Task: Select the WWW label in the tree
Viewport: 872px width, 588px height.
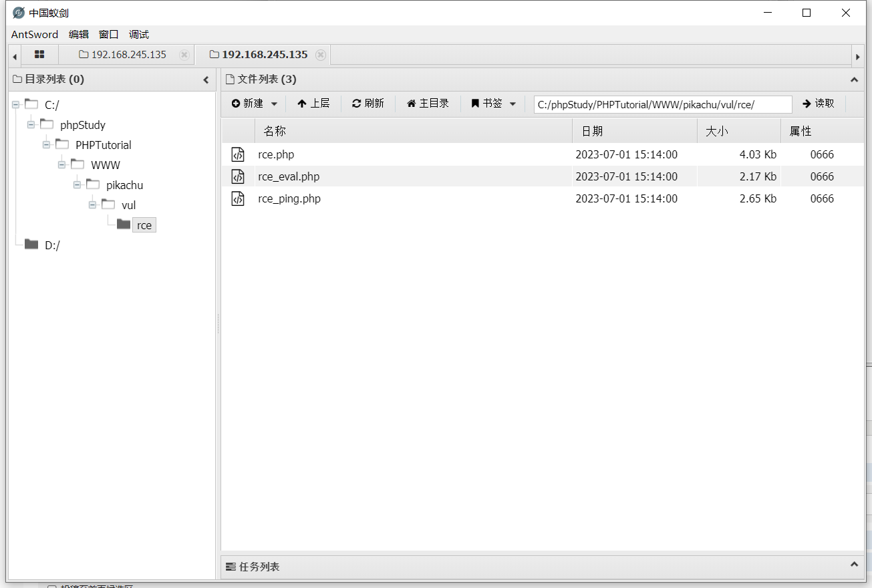Action: coord(106,165)
